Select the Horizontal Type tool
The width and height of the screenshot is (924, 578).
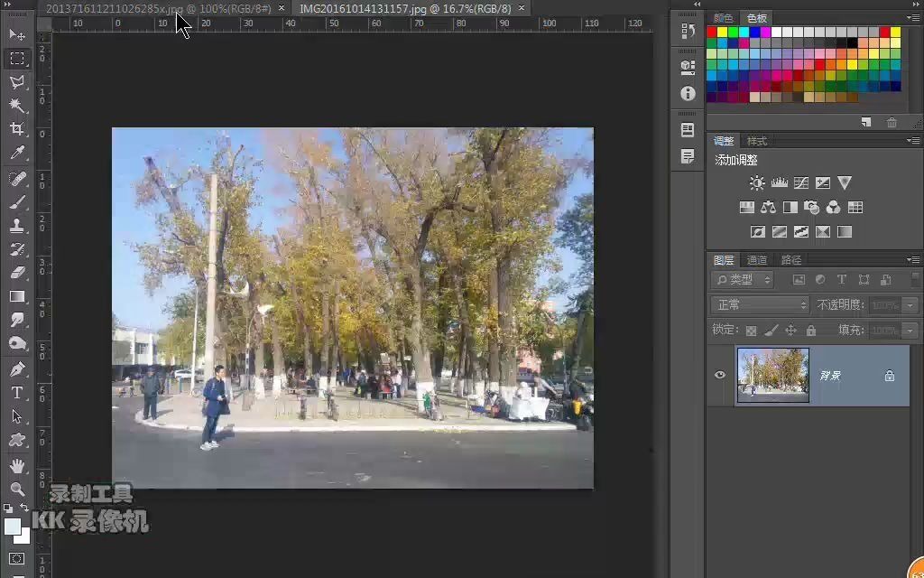coord(18,394)
